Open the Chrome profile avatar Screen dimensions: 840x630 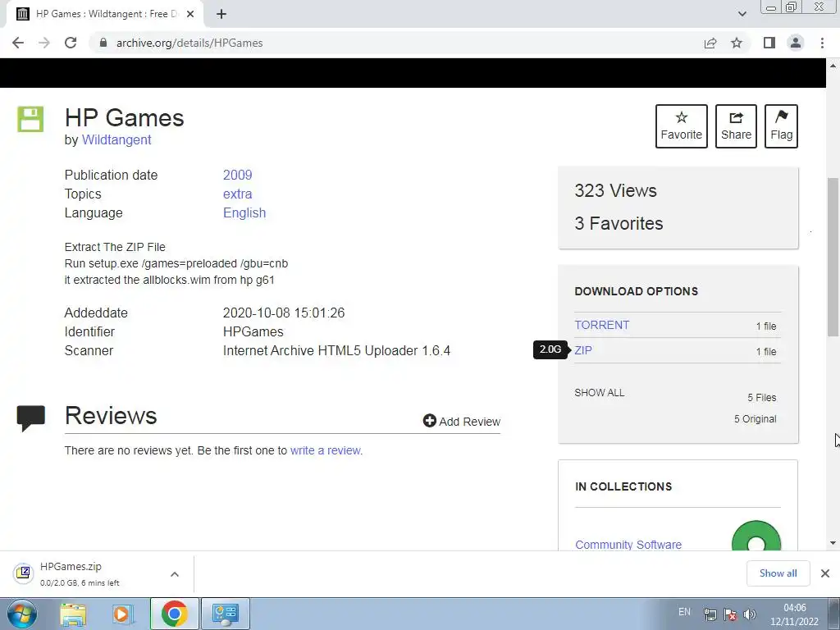tap(796, 43)
